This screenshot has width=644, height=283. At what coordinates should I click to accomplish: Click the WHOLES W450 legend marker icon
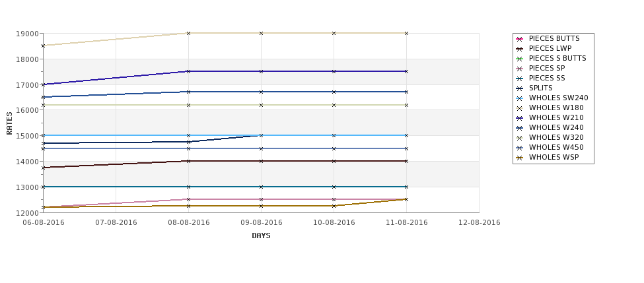(520, 148)
